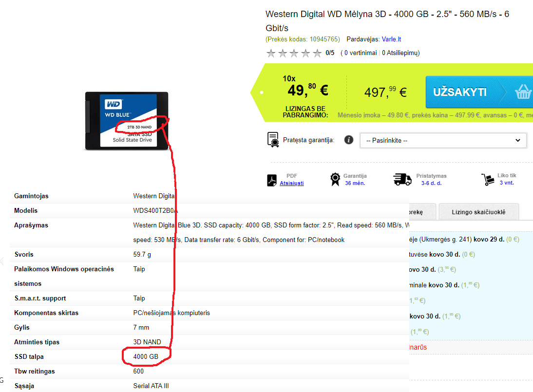Click the Pristatymas 3-6 d. d. text

coord(431,179)
